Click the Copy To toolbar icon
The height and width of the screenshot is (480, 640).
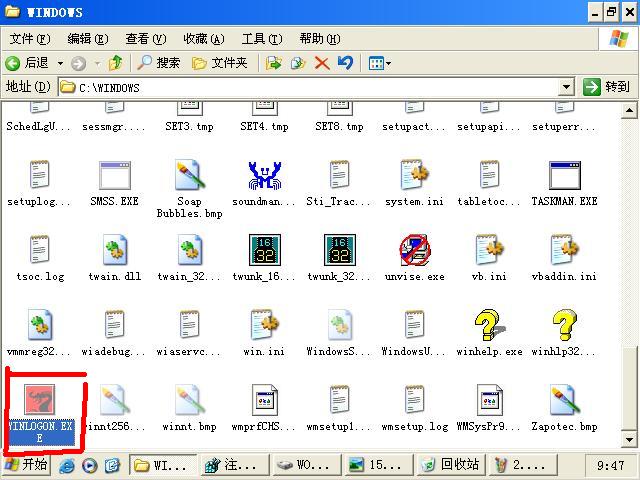(298, 63)
